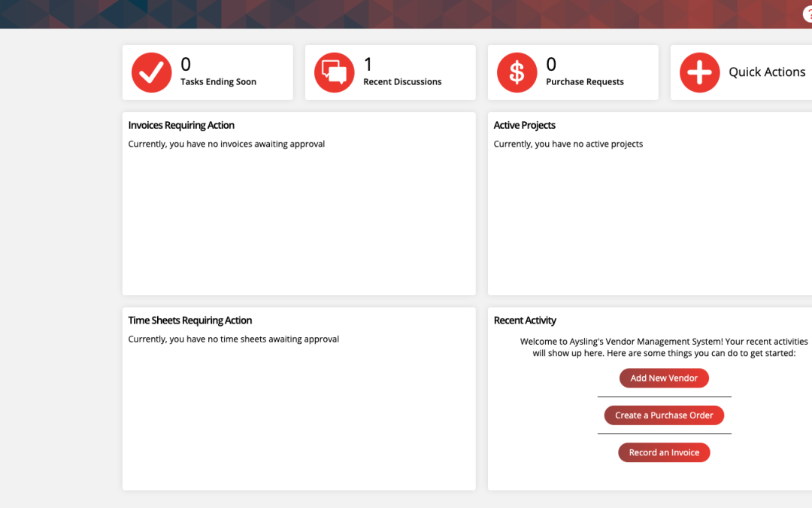This screenshot has height=508, width=812.
Task: Click the count 0 above Tasks Ending Soon
Action: pos(186,65)
